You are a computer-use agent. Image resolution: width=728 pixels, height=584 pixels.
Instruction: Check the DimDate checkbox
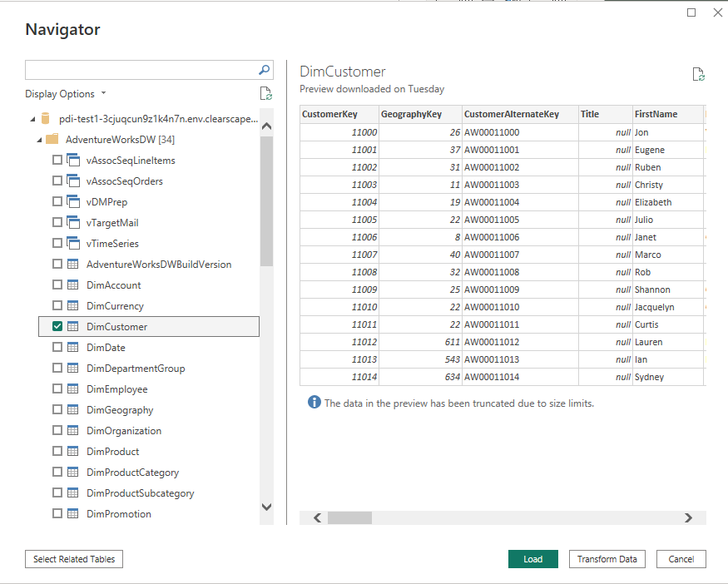coord(57,347)
